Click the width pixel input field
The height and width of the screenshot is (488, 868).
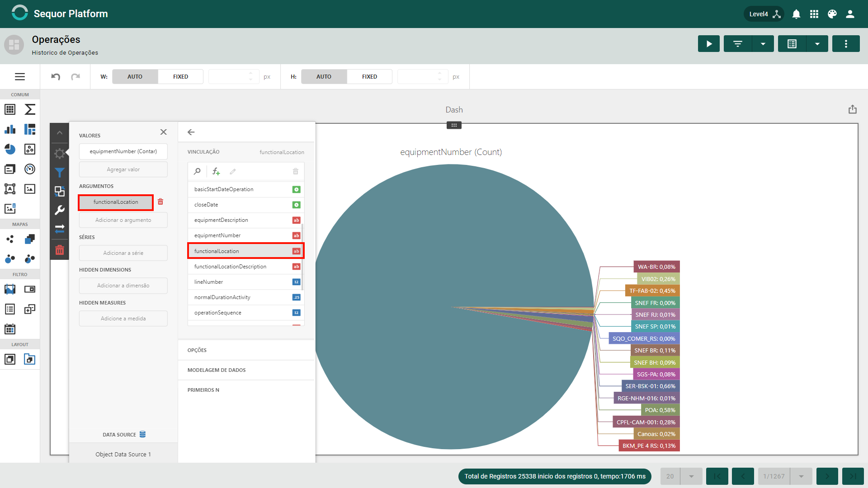[234, 77]
